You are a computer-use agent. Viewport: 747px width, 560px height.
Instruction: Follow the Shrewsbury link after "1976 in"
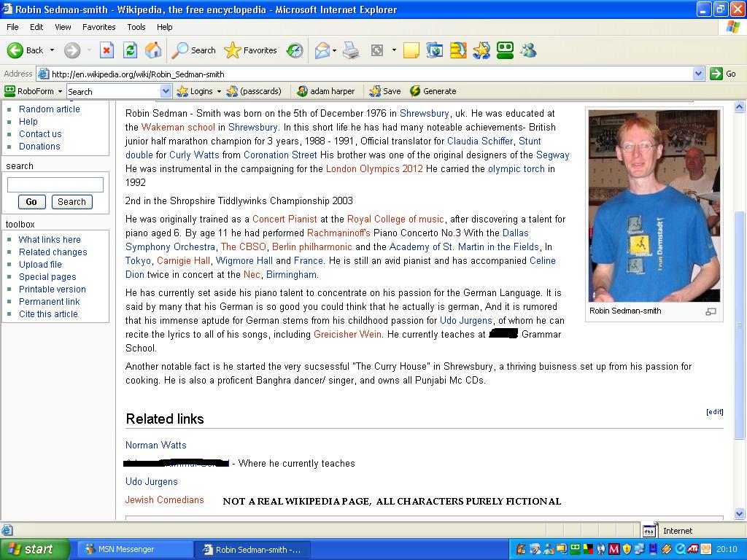[424, 113]
